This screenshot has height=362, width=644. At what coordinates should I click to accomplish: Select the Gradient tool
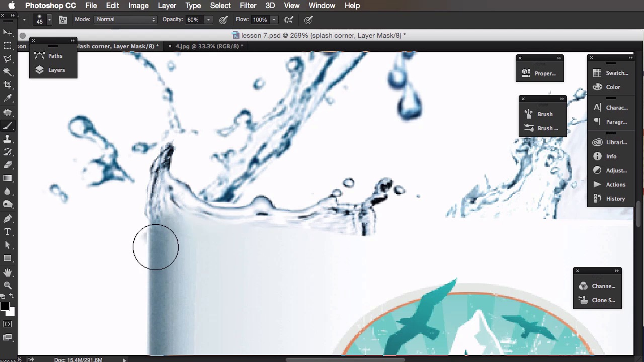pos(8,178)
